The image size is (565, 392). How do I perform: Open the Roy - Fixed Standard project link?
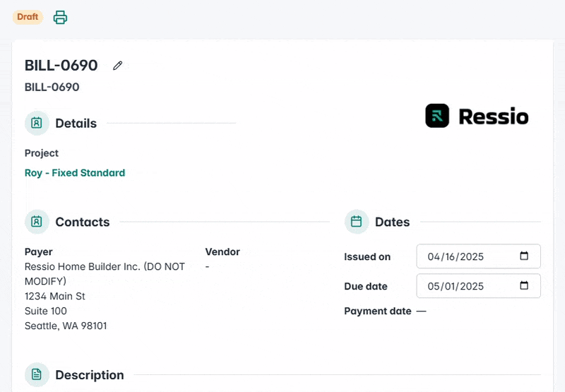[75, 173]
